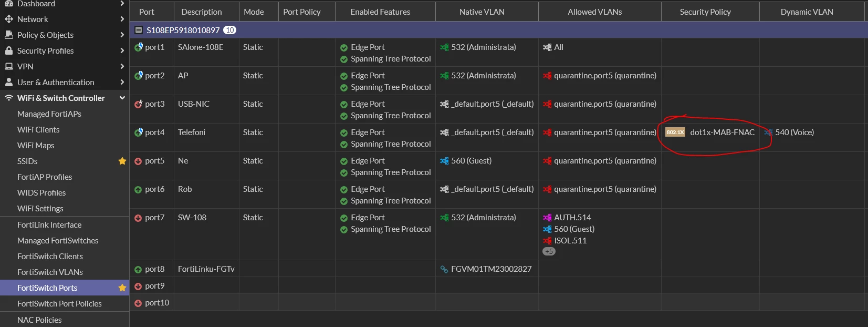Expand the VPN menu chevron
Image resolution: width=868 pixels, height=327 pixels.
122,66
